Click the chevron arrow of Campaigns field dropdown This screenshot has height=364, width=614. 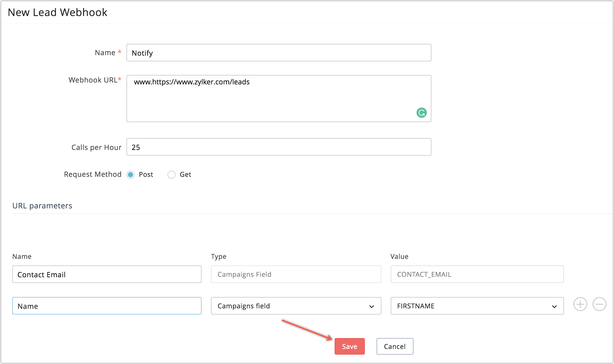(371, 306)
